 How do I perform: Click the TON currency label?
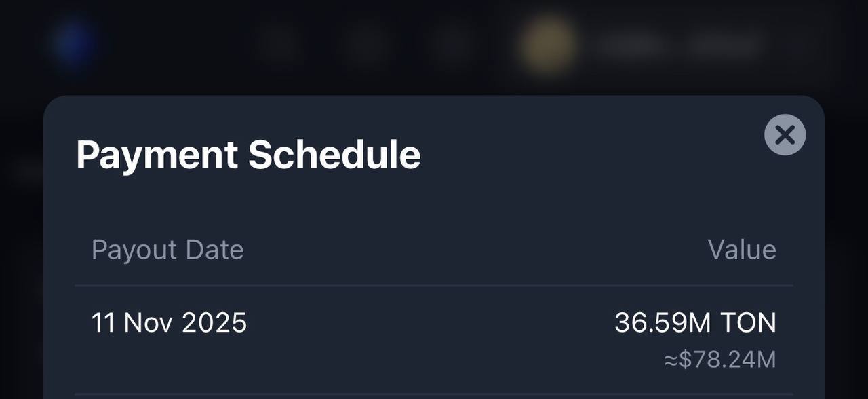[x=747, y=322]
